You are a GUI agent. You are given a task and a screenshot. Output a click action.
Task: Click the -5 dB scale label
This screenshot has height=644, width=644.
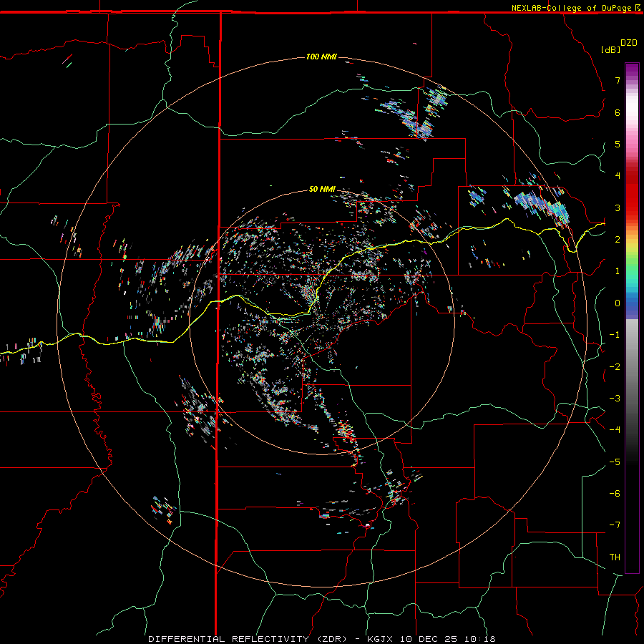pos(615,462)
